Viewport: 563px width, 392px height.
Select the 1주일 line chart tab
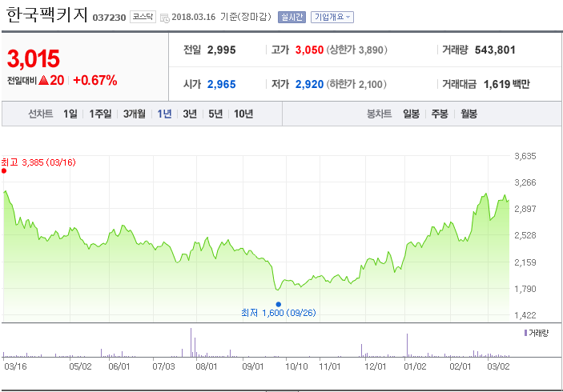click(x=100, y=114)
